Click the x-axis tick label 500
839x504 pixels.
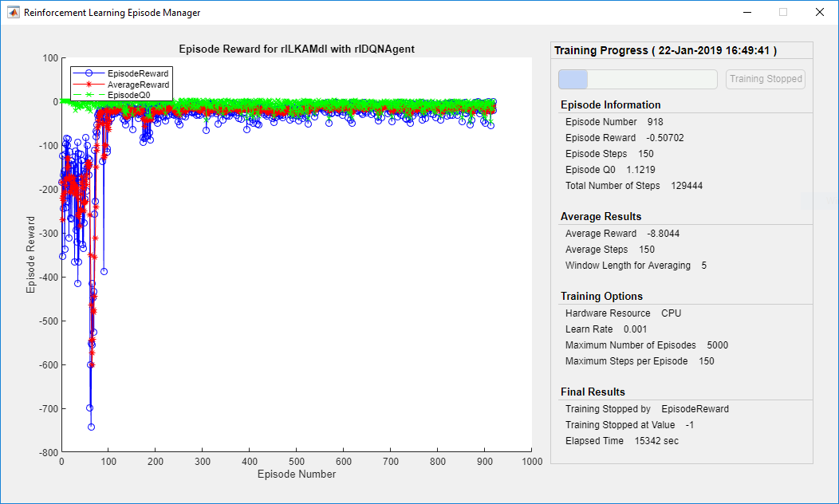click(x=297, y=461)
